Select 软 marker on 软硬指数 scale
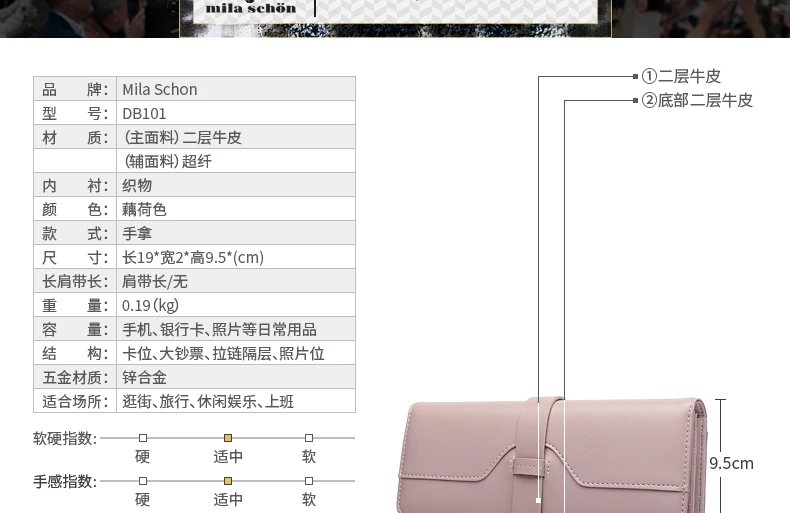 pyautogui.click(x=309, y=438)
